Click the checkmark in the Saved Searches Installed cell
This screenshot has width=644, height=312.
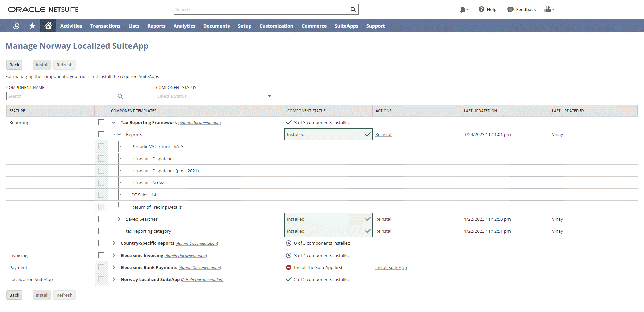(x=368, y=219)
